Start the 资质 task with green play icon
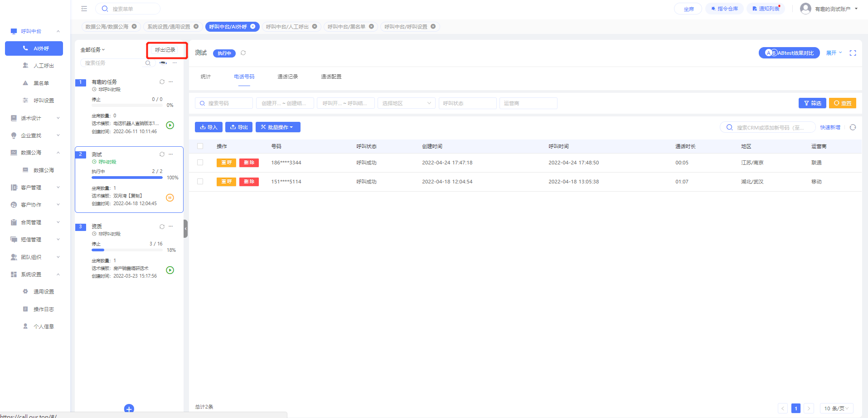This screenshot has height=418, width=868. [x=170, y=270]
